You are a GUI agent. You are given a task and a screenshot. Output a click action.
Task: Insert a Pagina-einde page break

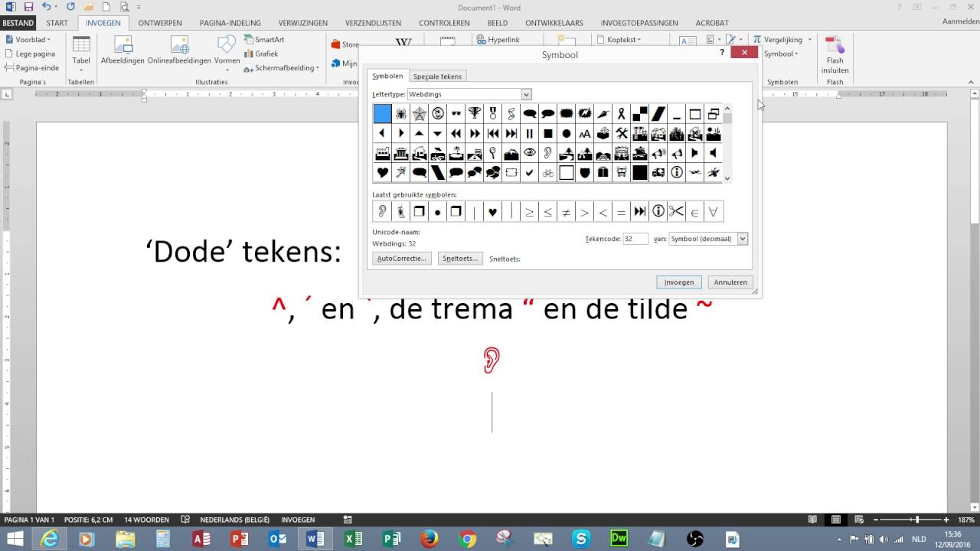32,67
